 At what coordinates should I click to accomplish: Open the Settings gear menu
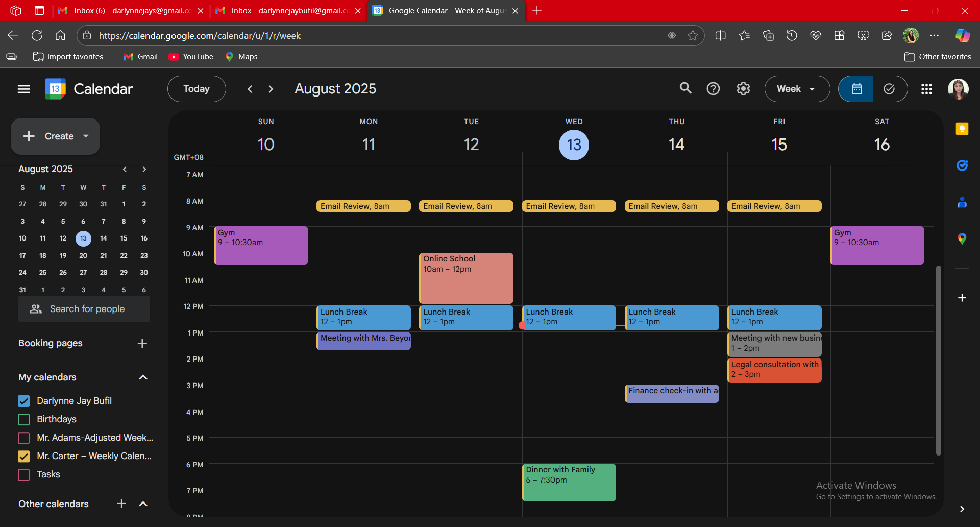click(x=743, y=89)
